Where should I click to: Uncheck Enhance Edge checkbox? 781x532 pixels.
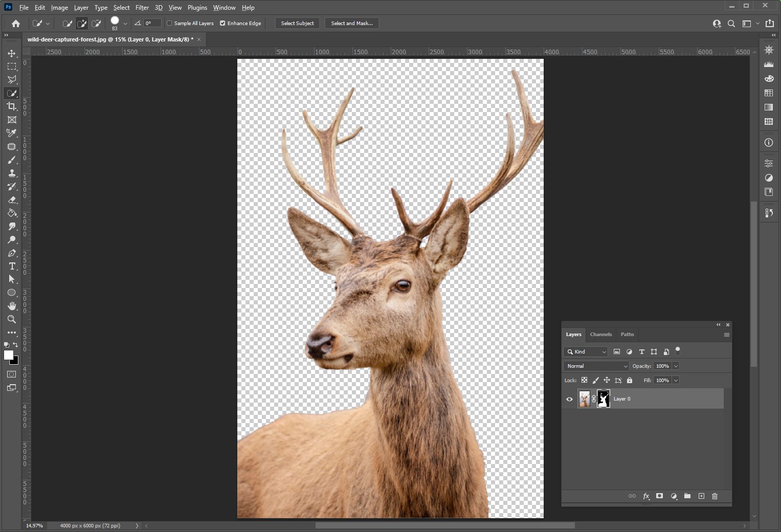pos(222,23)
